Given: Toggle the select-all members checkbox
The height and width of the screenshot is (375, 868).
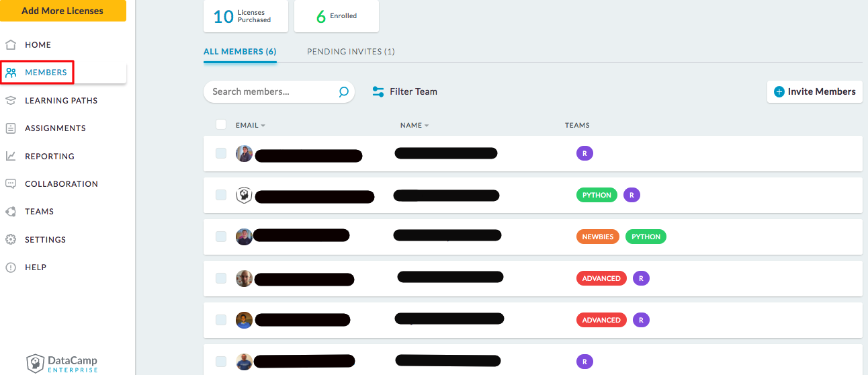Looking at the screenshot, I should click(x=221, y=124).
